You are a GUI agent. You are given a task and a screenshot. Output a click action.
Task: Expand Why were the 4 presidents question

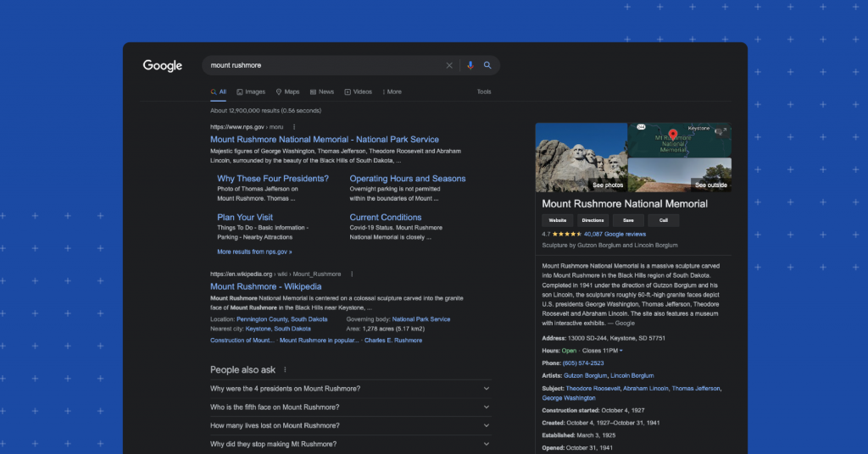coord(350,389)
